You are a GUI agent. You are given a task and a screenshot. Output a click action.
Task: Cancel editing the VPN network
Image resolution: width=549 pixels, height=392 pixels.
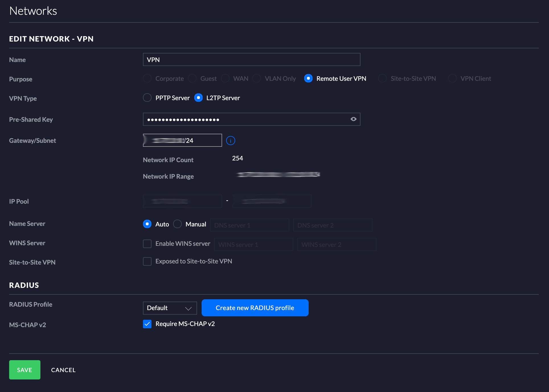coord(63,370)
